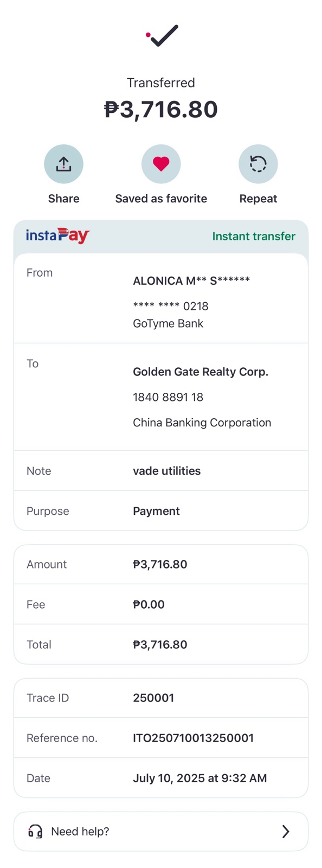
Task: Tap the Repeat transfer icon
Action: pyautogui.click(x=258, y=164)
